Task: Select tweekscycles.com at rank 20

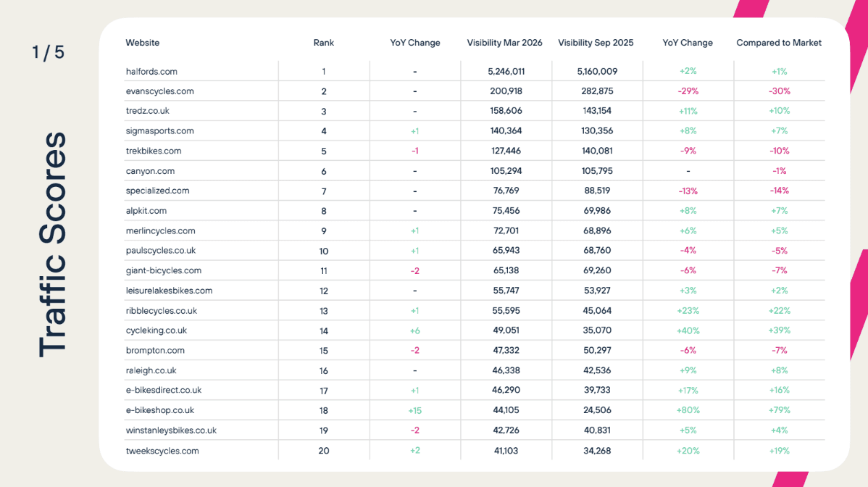Action: 162,451
